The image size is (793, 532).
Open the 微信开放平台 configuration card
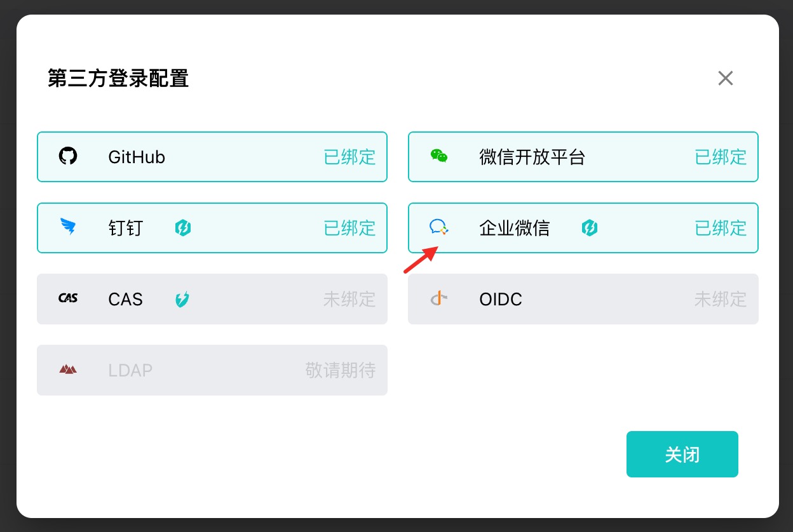583,157
